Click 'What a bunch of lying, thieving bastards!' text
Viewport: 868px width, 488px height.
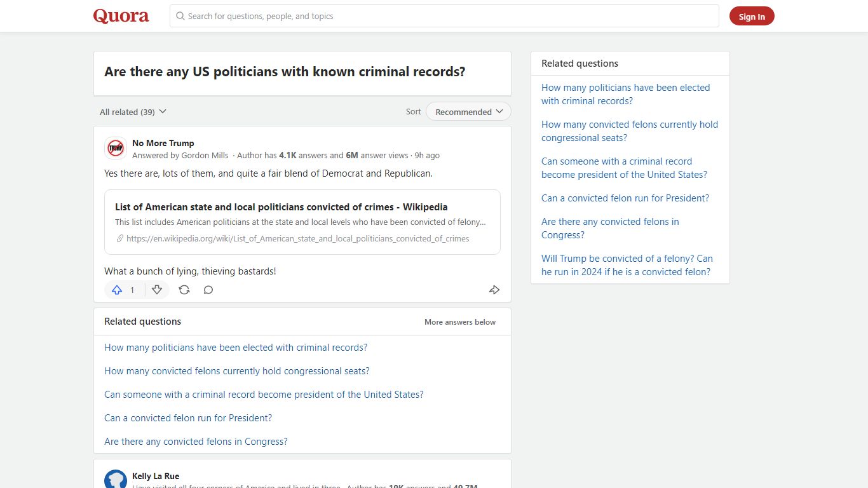[190, 271]
